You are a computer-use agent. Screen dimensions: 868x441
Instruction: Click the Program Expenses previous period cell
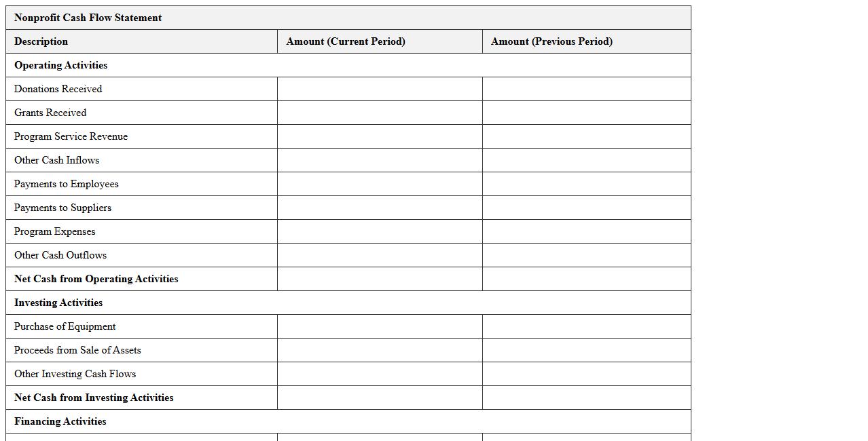pos(586,231)
